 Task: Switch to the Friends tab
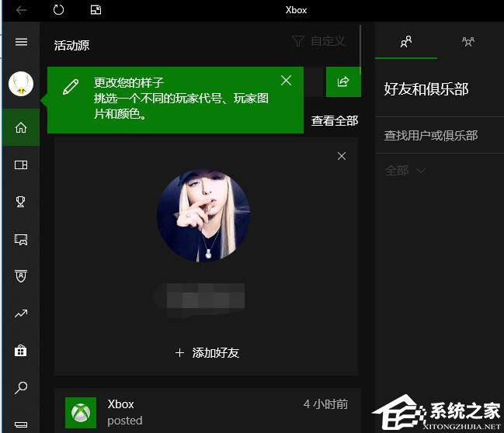point(405,42)
